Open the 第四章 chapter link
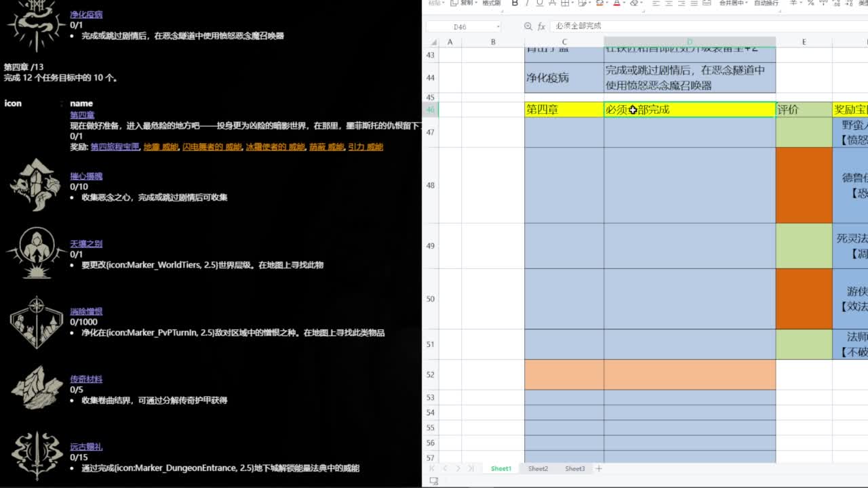The image size is (868, 488). 82,115
